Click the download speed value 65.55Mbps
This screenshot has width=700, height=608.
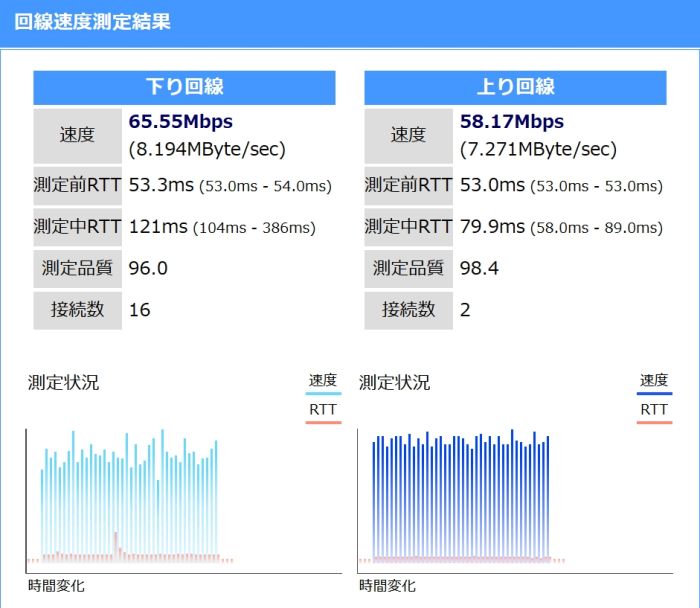[181, 122]
